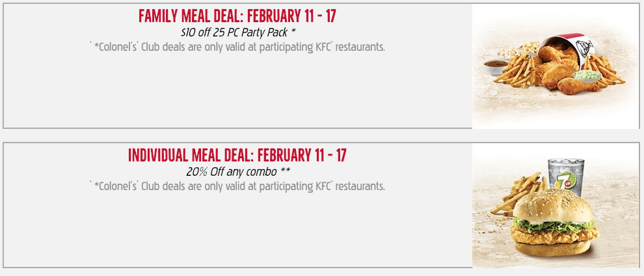The height and width of the screenshot is (276, 644).
Task: Click the 20% Off any combo text
Action: coord(238,172)
